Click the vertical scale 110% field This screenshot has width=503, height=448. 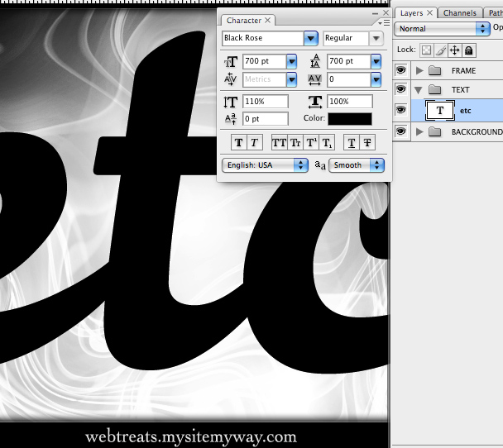click(x=266, y=102)
